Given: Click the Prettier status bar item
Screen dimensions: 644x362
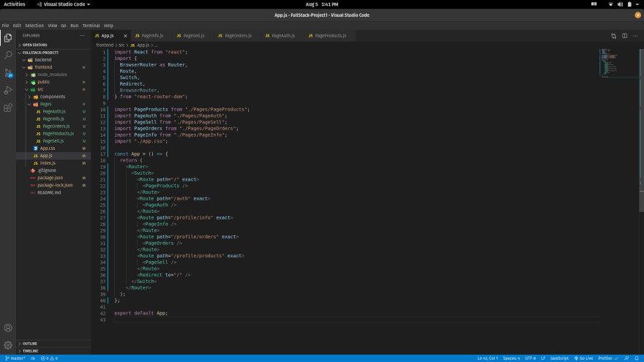Looking at the screenshot, I should click(608, 358).
